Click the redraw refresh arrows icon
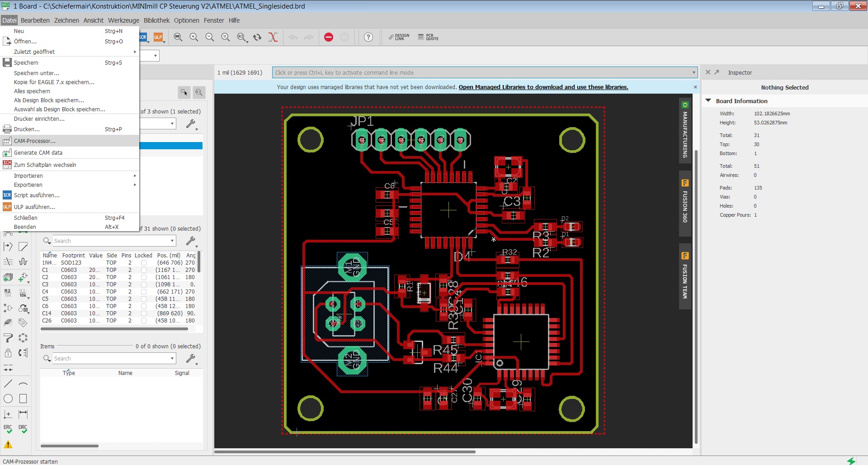Screen dimensions: 868x465 pos(257,38)
